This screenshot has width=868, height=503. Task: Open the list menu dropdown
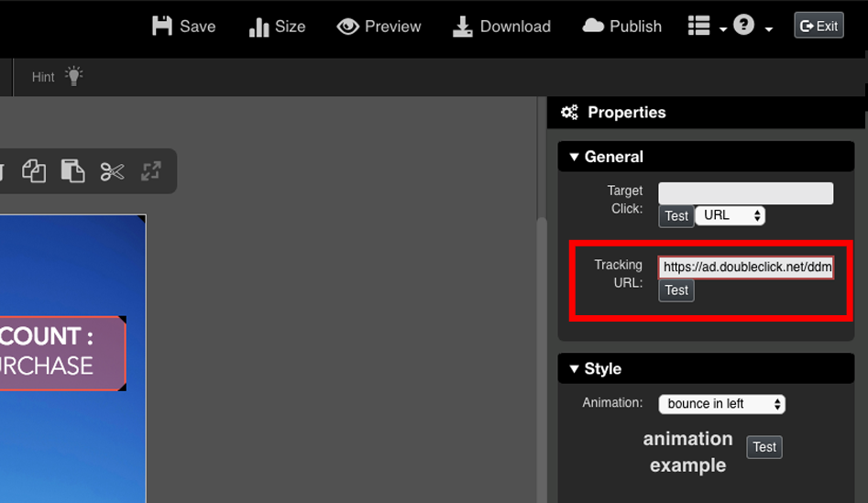click(706, 27)
